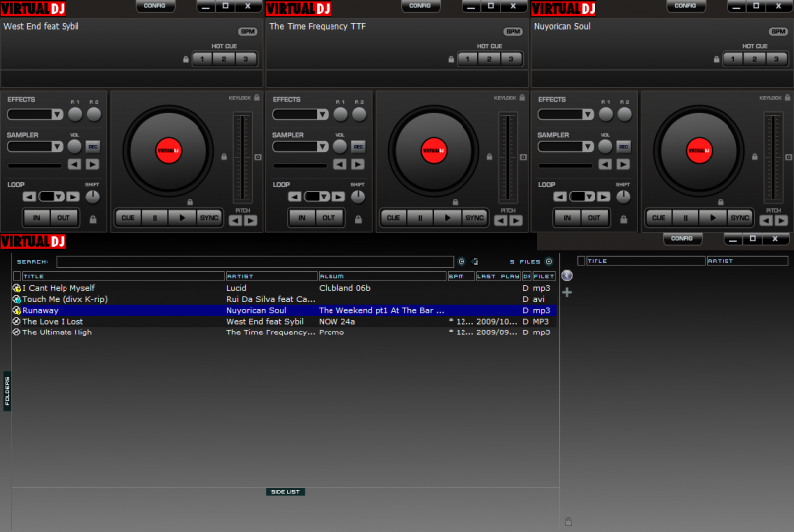Set loop IN on West End deck
Viewport: 794px width, 532px height.
pyautogui.click(x=37, y=218)
